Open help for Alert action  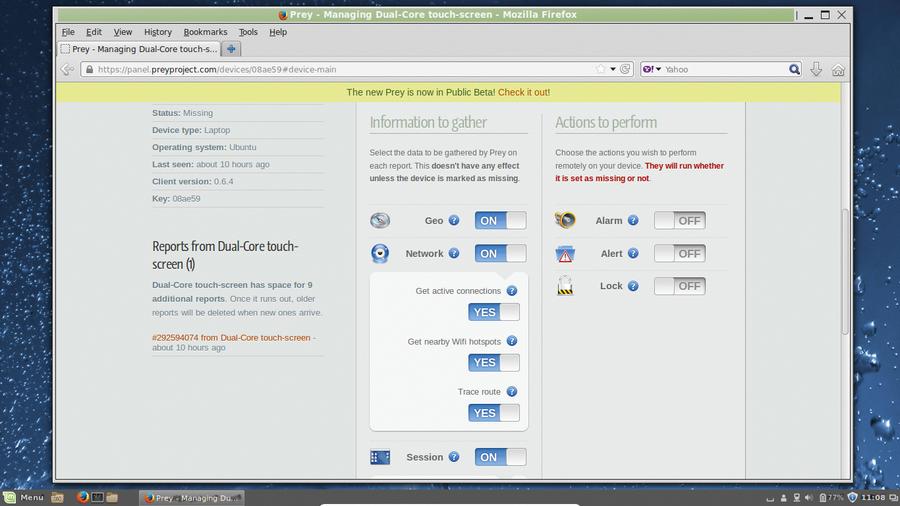(x=633, y=253)
